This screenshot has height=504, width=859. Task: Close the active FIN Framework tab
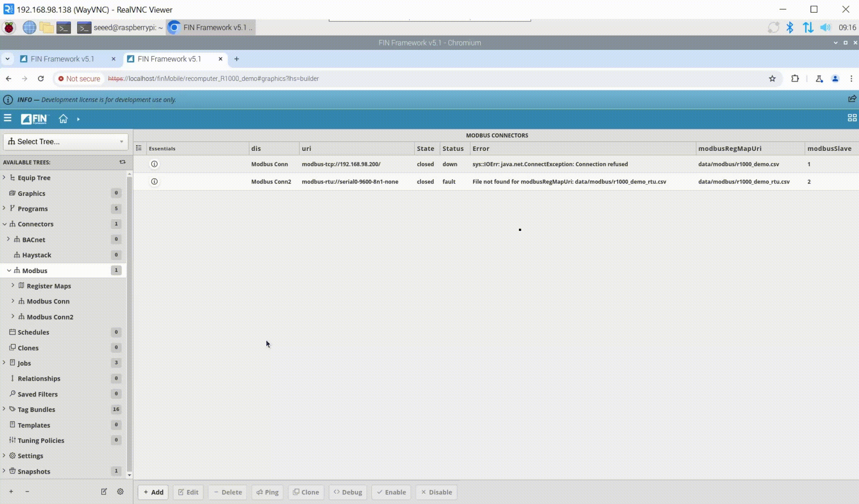[x=220, y=59]
